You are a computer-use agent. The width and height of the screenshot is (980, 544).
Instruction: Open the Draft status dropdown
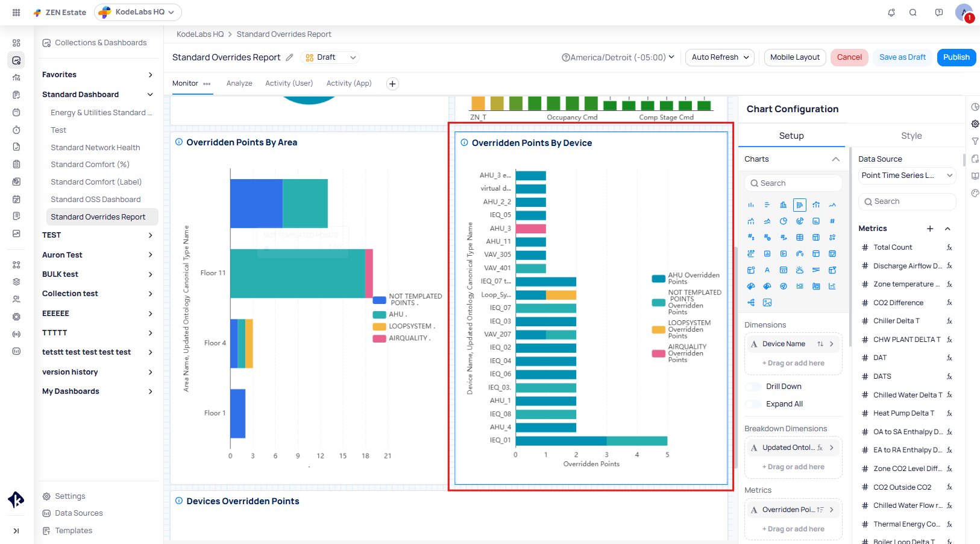(x=331, y=57)
